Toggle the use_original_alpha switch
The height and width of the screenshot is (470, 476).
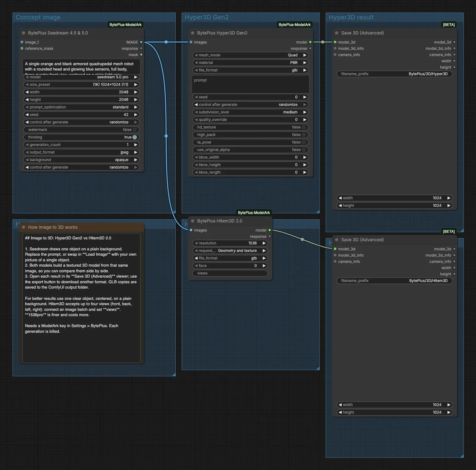pyautogui.click(x=304, y=150)
